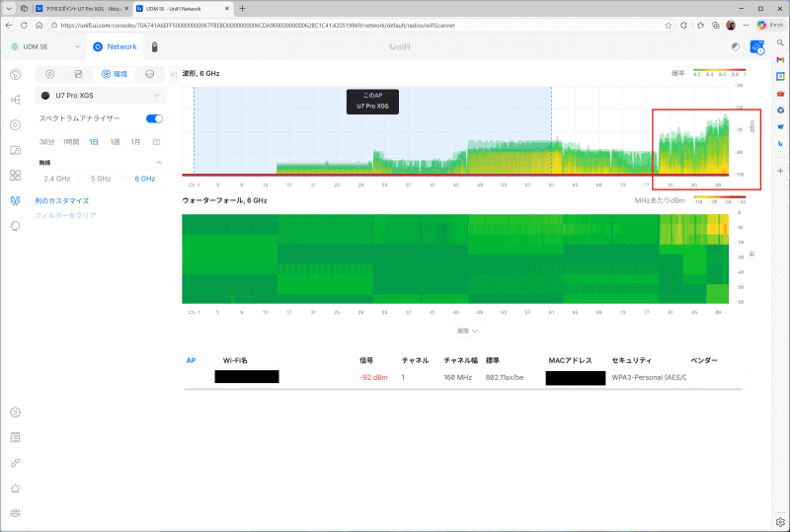The image size is (790, 532).
Task: Select the 5 GHz band filter
Action: [101, 179]
